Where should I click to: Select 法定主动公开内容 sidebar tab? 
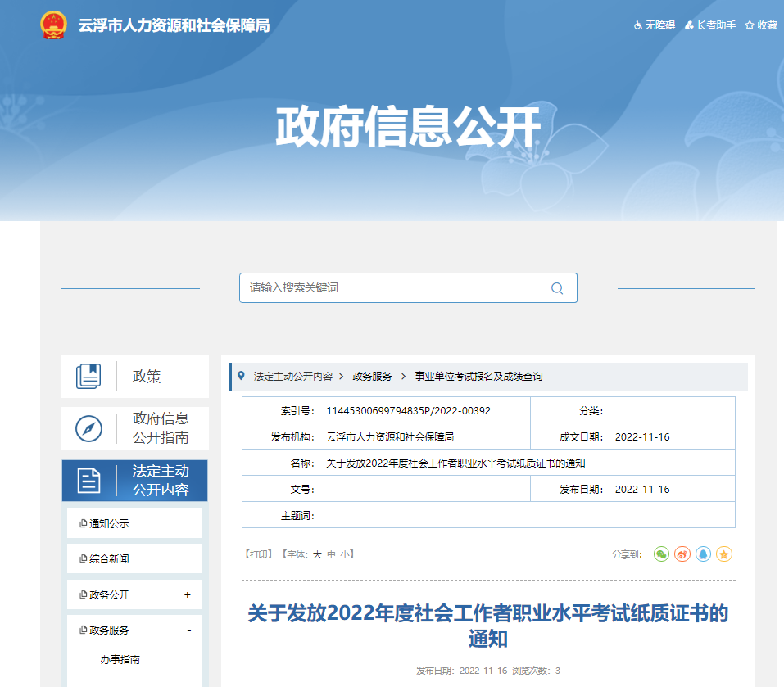135,481
